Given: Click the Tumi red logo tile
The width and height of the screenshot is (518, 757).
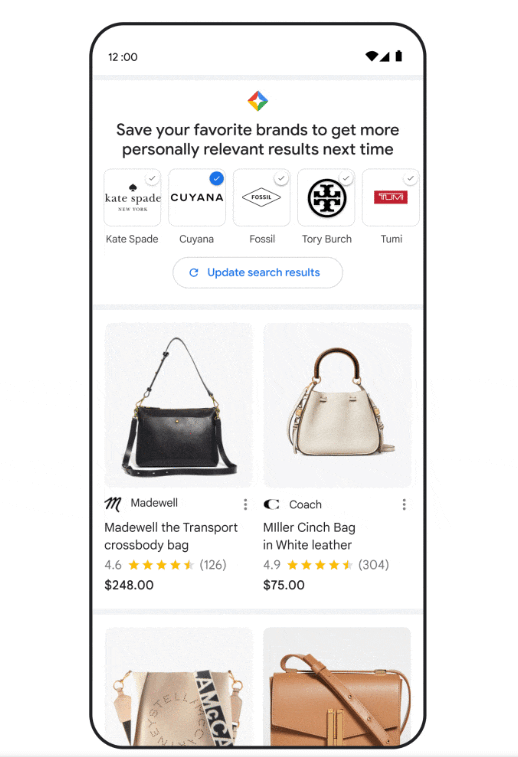Looking at the screenshot, I should click(391, 197).
